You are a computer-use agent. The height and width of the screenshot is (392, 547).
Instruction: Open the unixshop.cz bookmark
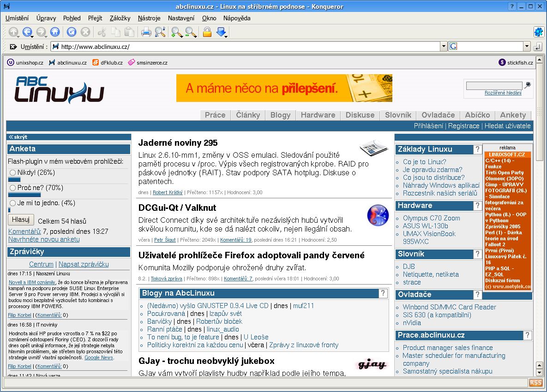[x=25, y=63]
